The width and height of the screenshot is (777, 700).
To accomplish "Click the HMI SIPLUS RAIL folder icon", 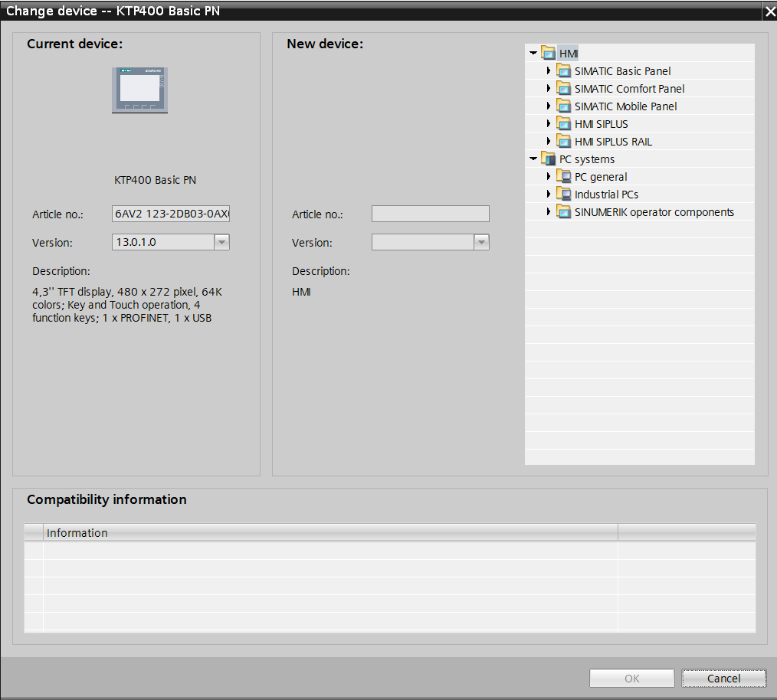I will [563, 141].
